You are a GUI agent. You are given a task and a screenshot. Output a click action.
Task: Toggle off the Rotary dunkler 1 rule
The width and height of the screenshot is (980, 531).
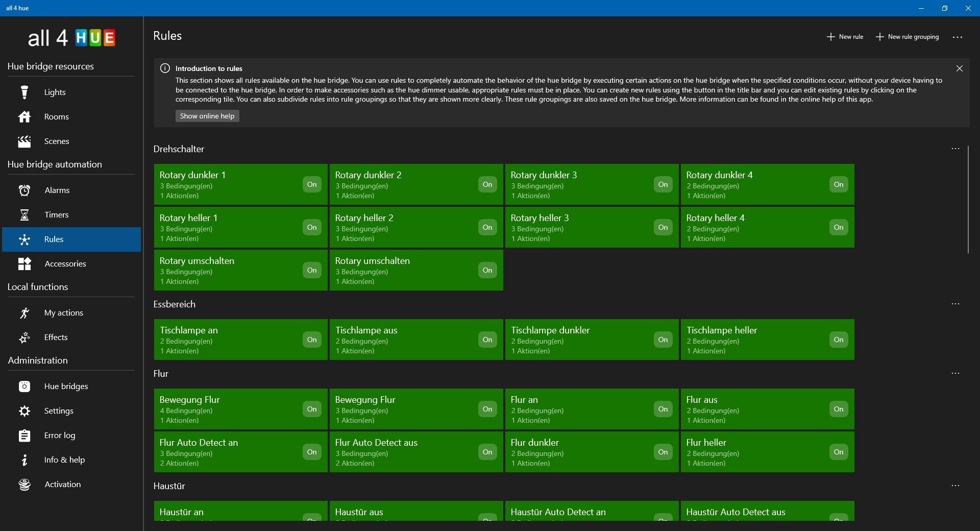coord(311,184)
